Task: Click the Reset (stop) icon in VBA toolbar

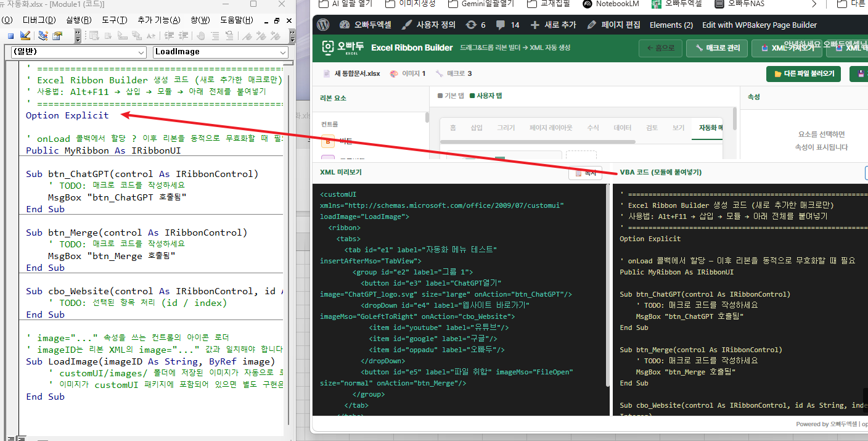Action: point(10,36)
